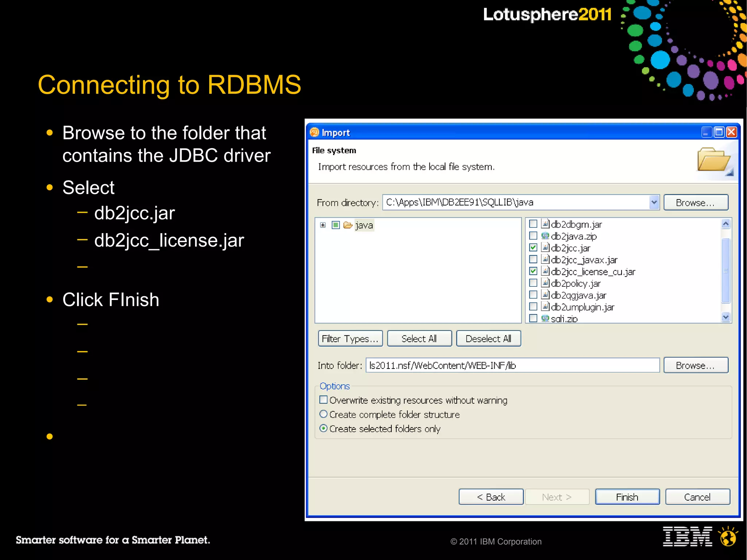Click the open folder File system banner icon
Image resolution: width=747 pixels, height=560 pixels.
[714, 161]
